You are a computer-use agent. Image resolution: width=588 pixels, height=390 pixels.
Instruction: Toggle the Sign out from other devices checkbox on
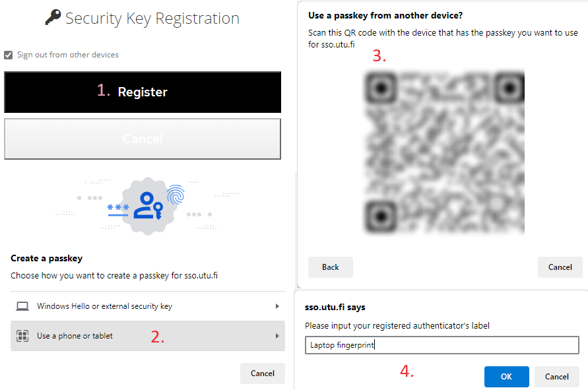click(x=9, y=54)
